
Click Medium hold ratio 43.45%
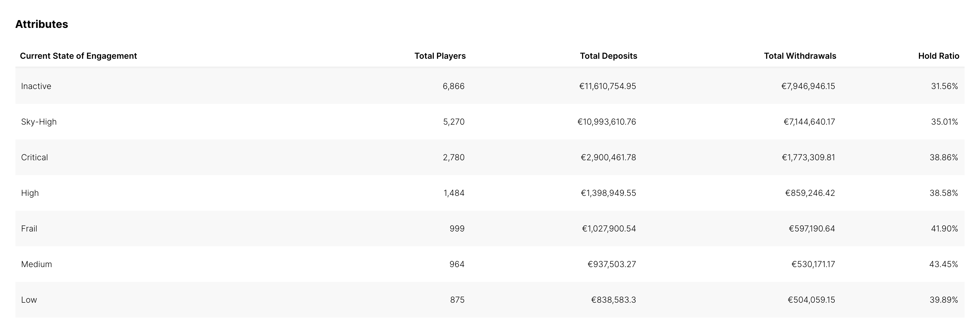[x=944, y=264]
